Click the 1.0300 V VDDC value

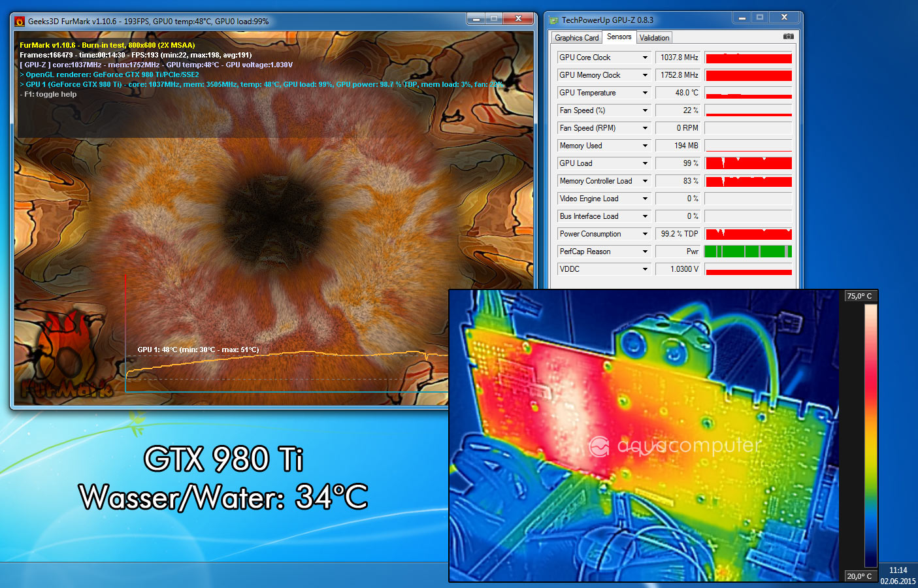pos(678,269)
